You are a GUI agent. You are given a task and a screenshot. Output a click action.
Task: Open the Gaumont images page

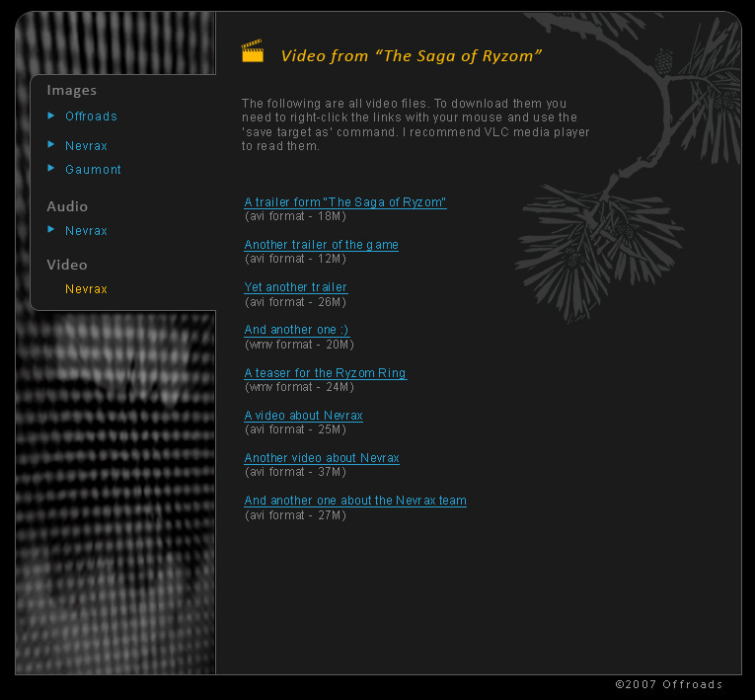93,169
